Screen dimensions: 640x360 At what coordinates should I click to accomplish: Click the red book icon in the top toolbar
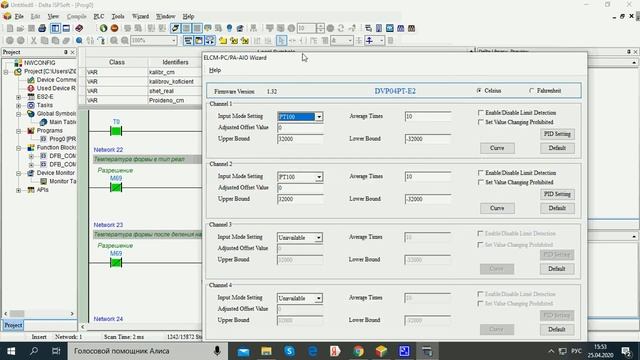(79, 28)
